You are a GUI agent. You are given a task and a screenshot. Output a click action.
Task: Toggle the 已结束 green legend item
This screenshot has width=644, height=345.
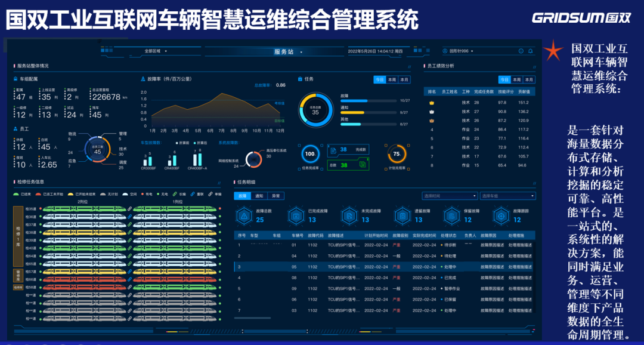coord(22,194)
